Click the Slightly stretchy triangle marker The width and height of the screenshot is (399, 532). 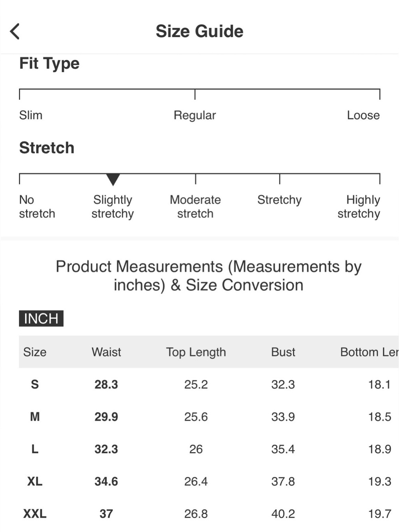pyautogui.click(x=113, y=180)
